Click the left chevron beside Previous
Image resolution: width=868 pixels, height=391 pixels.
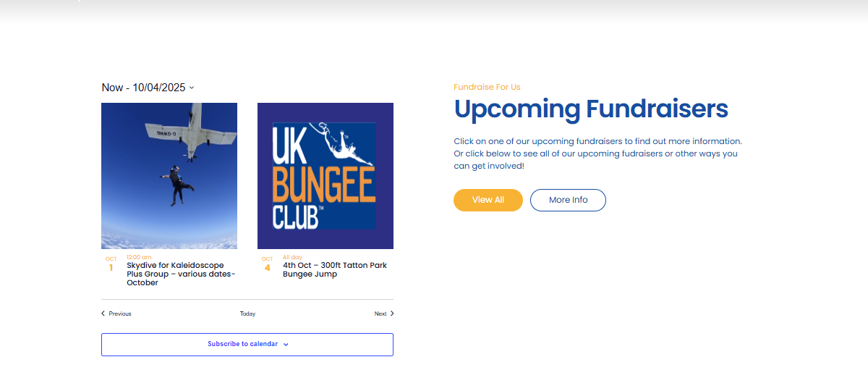tap(103, 314)
